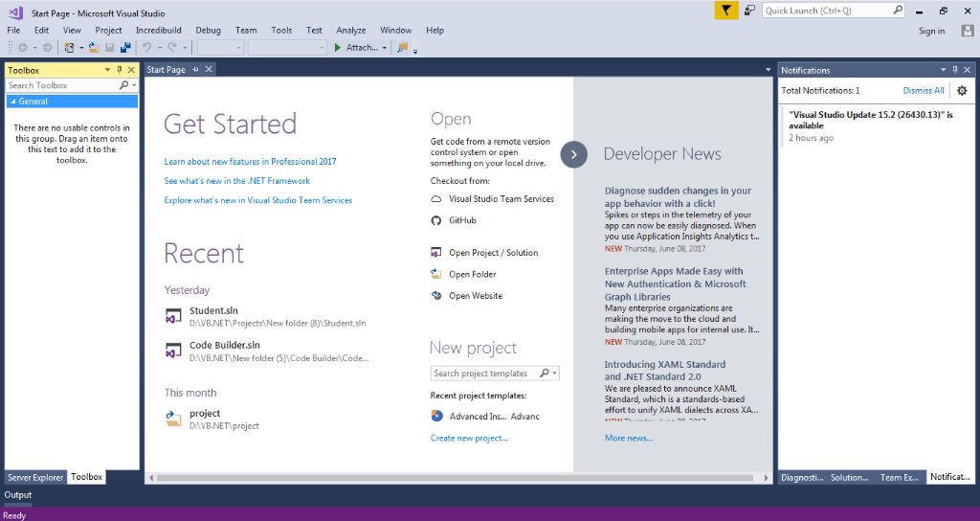This screenshot has height=521, width=980.
Task: Click the Navigate Backward toolbar button
Action: [23, 48]
